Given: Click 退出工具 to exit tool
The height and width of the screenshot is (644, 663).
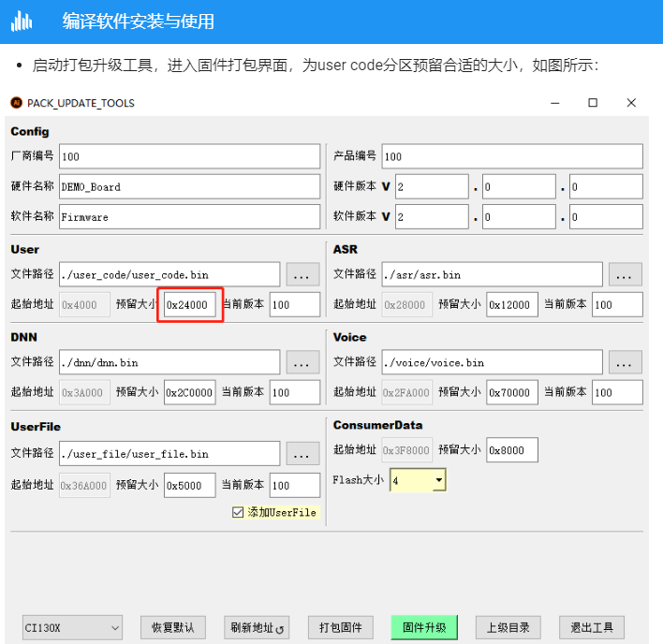Looking at the screenshot, I should (x=591, y=627).
